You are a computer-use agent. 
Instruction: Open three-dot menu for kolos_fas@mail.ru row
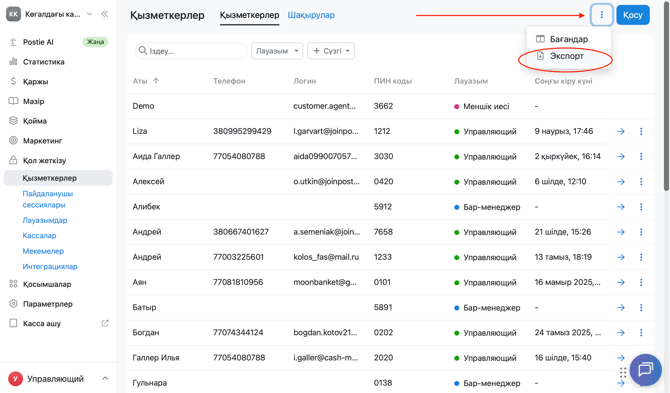pyautogui.click(x=641, y=257)
